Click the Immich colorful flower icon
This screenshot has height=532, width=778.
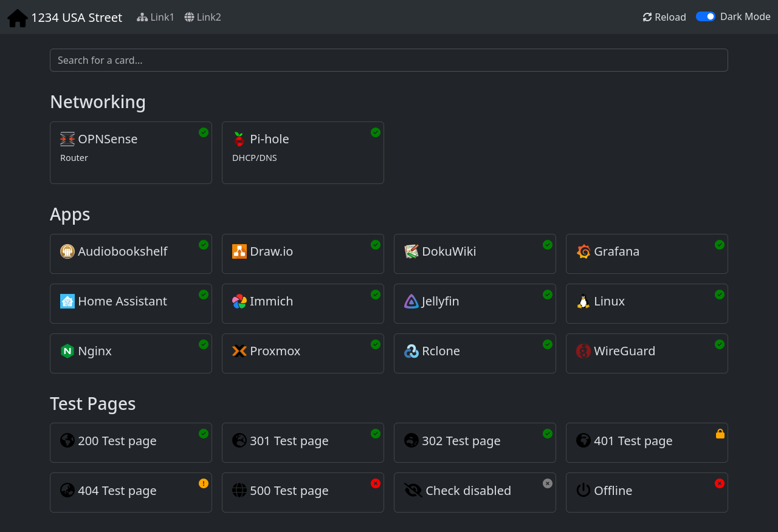pos(239,301)
